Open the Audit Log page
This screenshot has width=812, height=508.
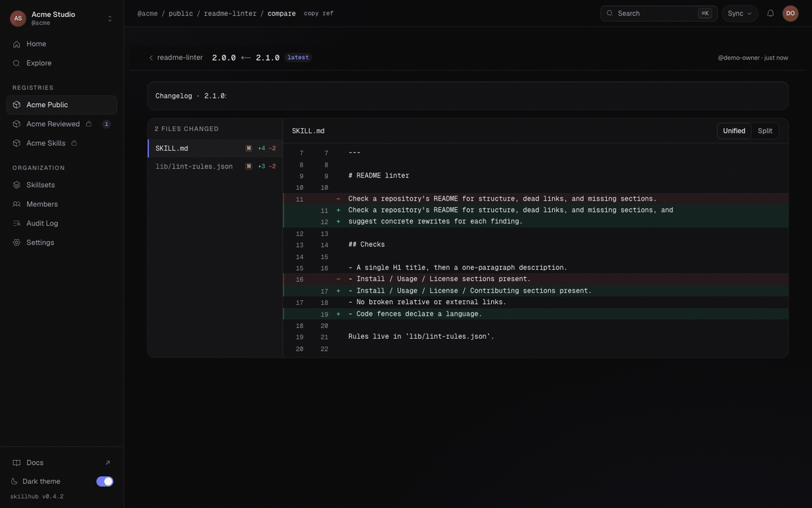pos(62,224)
